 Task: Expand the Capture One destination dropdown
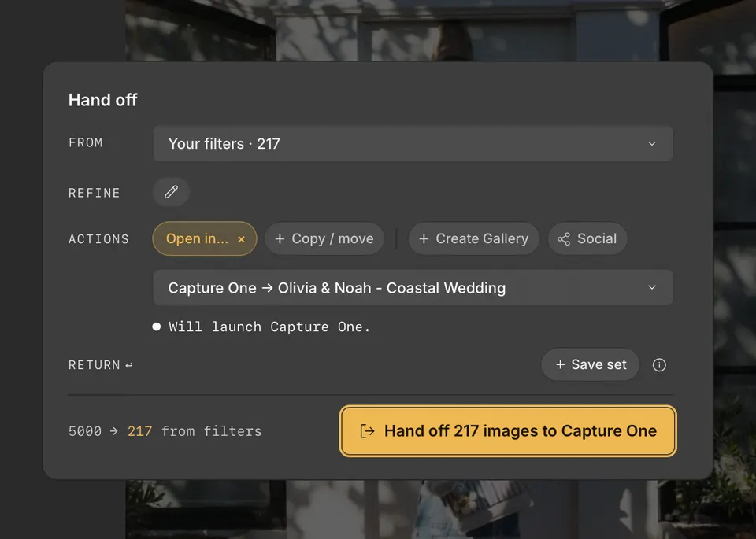[413, 287]
